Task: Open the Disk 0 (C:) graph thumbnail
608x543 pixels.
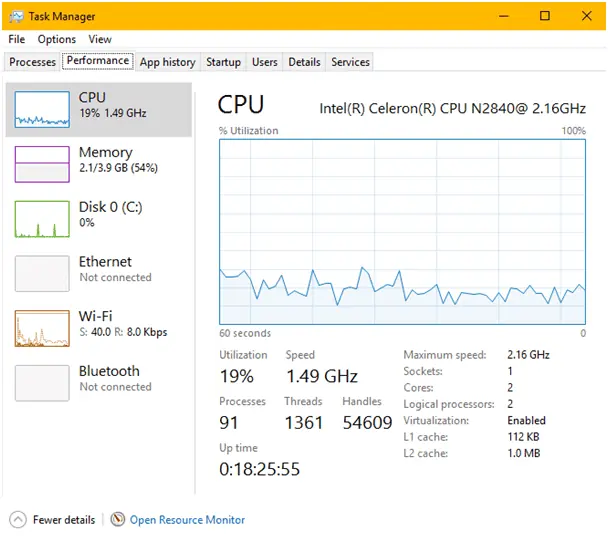Action: point(42,218)
